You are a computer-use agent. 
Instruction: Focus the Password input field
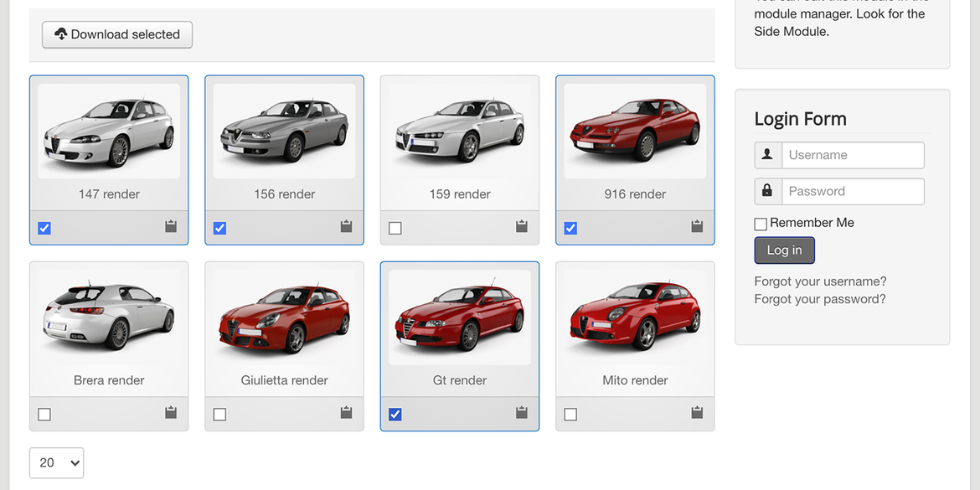854,191
